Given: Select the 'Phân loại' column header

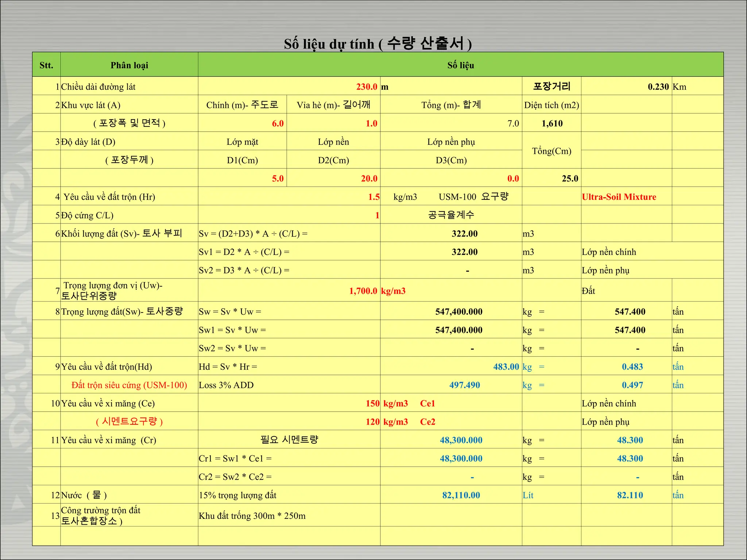Looking at the screenshot, I should point(129,65).
